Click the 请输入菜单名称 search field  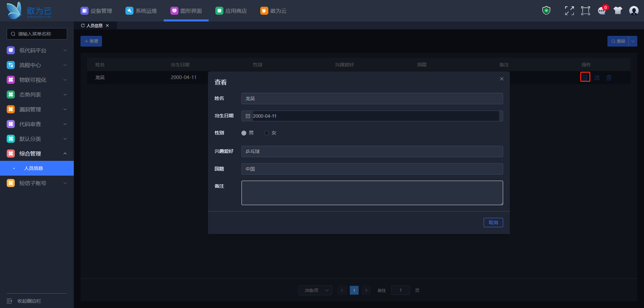pos(37,34)
